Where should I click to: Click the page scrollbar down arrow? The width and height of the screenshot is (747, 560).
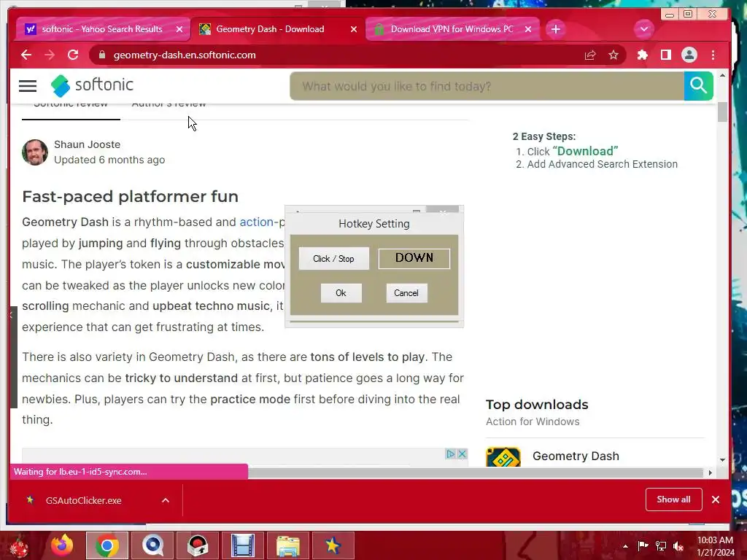pos(722,460)
